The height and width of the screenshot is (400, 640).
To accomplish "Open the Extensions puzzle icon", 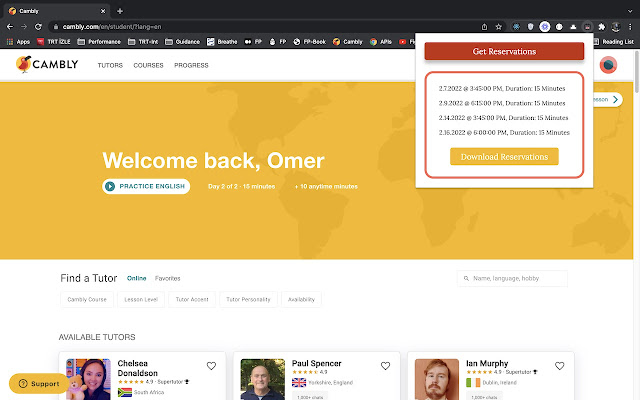I will (601, 27).
